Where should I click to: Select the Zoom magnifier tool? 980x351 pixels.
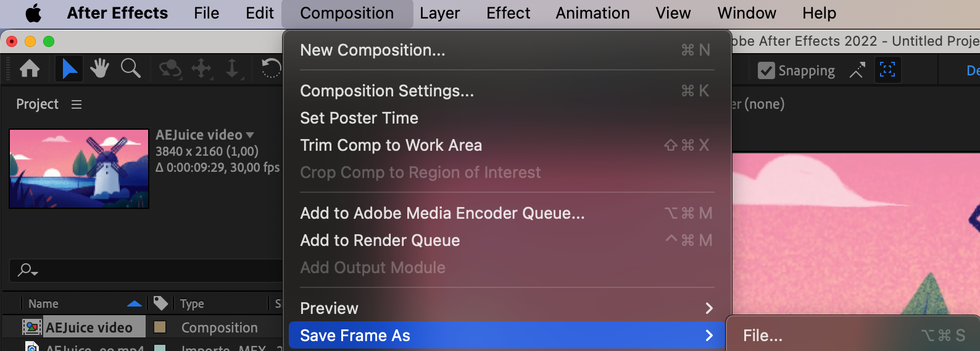coord(130,69)
